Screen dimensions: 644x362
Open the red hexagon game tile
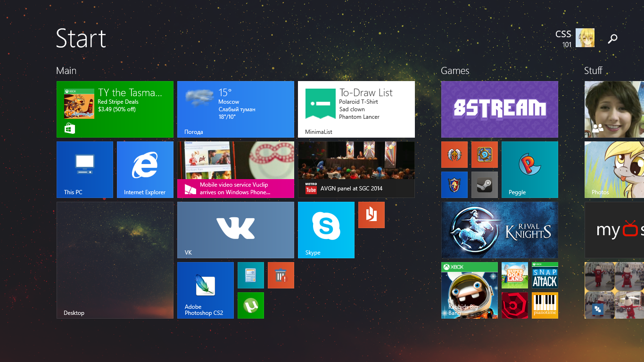pyautogui.click(x=515, y=305)
